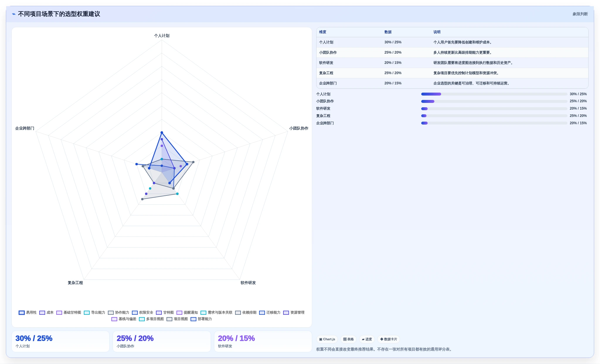Click the 复杂工程 axis label on the radar

(75, 283)
